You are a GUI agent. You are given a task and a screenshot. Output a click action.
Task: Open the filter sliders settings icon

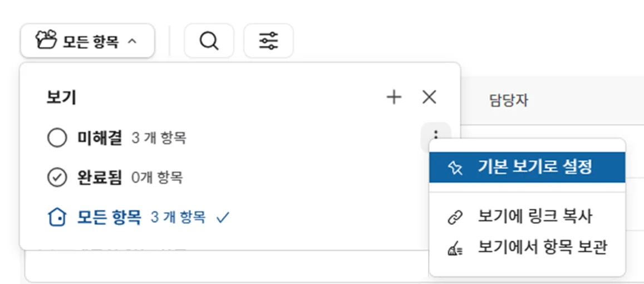pyautogui.click(x=268, y=41)
